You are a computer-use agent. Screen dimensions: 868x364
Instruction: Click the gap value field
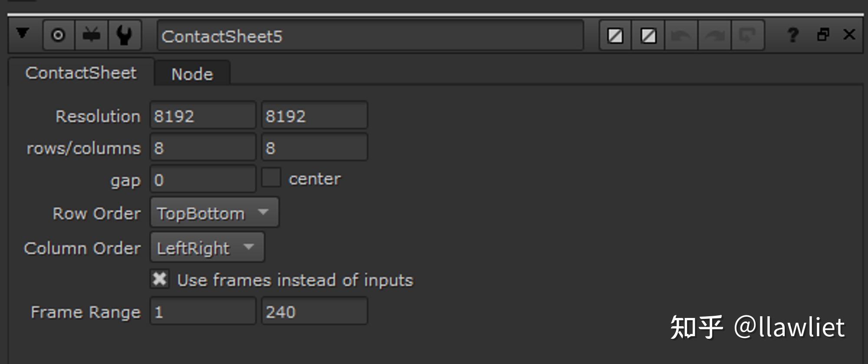coord(203,179)
